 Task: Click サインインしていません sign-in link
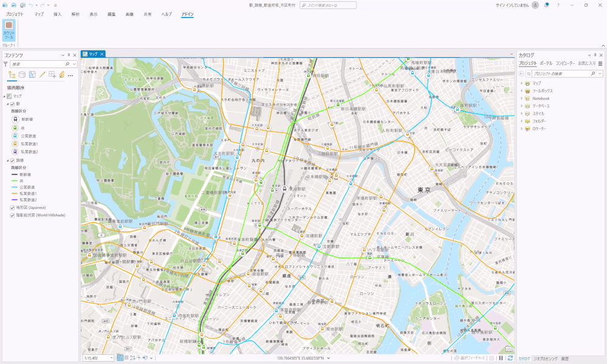[512, 5]
